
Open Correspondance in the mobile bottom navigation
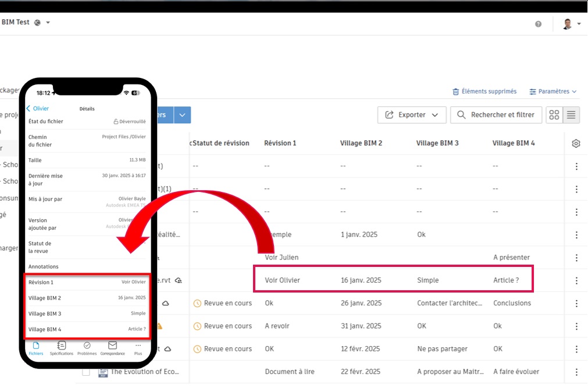click(x=112, y=348)
